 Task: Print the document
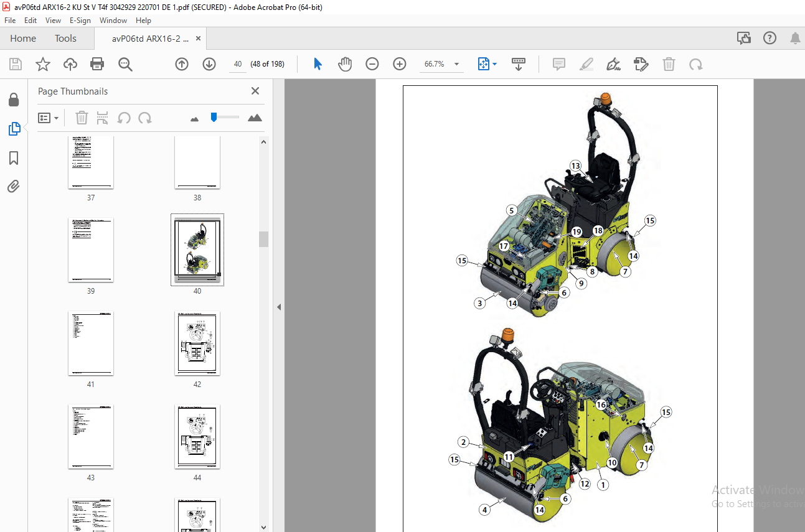pyautogui.click(x=97, y=64)
